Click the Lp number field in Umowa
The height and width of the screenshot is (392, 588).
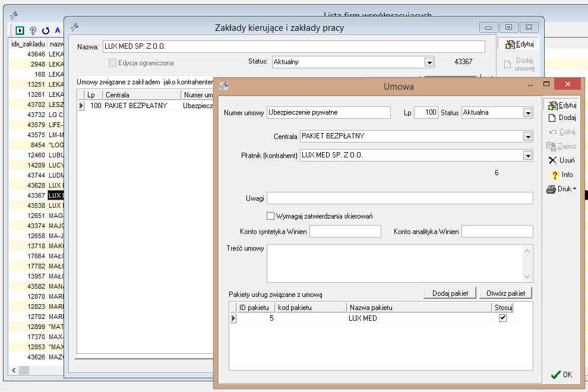[426, 112]
